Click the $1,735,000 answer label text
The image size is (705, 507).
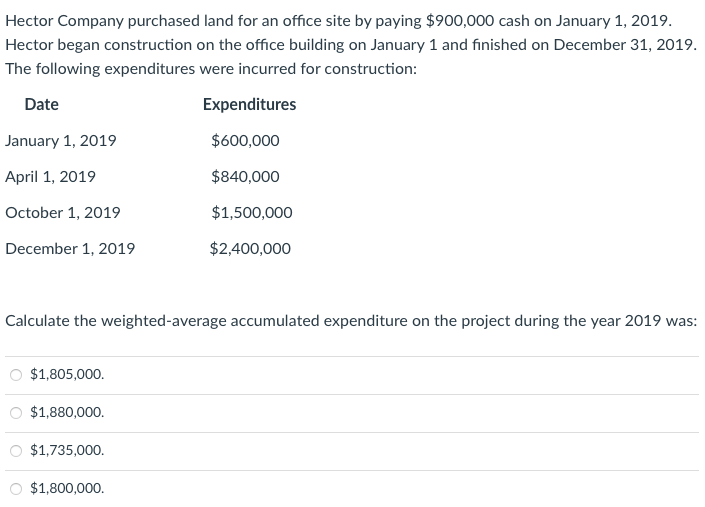pos(67,451)
